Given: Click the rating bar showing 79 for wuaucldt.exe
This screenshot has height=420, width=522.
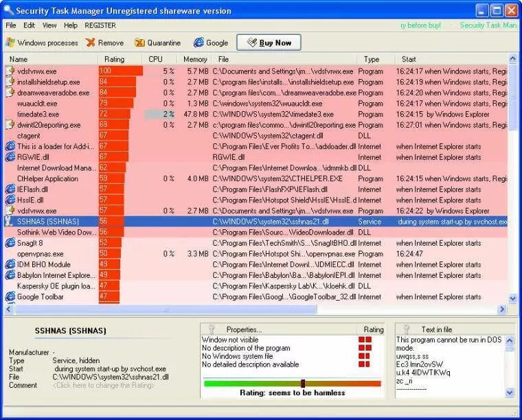Looking at the screenshot, I should click(x=116, y=103).
